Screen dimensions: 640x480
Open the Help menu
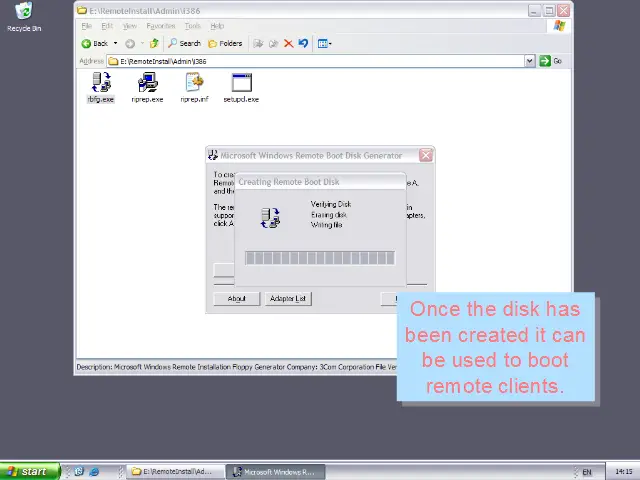pos(217,26)
